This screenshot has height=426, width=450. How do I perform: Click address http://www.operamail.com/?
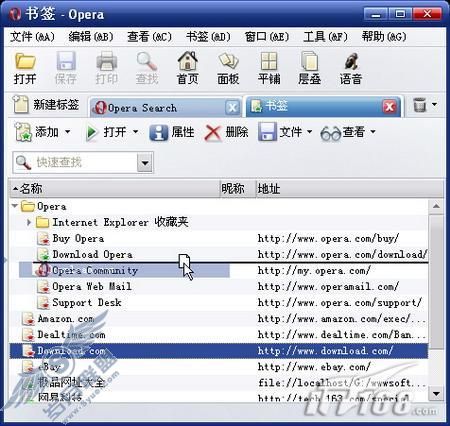[328, 286]
